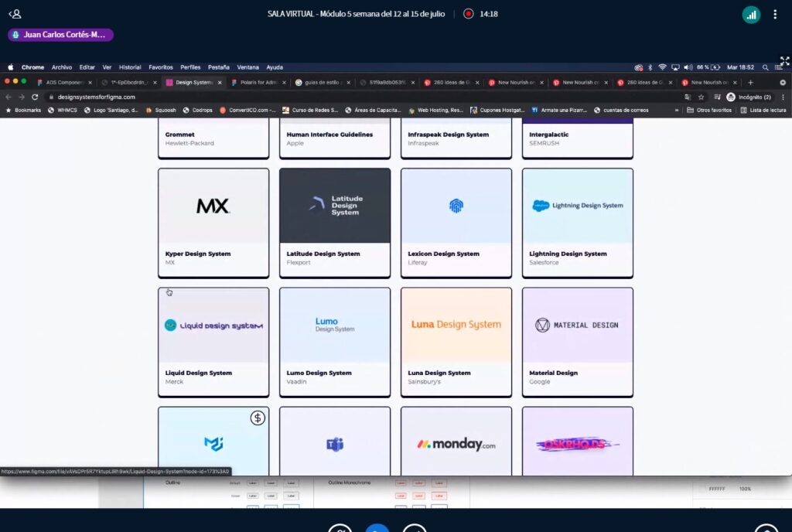Click the dollar paid badge on MUI card

pyautogui.click(x=258, y=418)
